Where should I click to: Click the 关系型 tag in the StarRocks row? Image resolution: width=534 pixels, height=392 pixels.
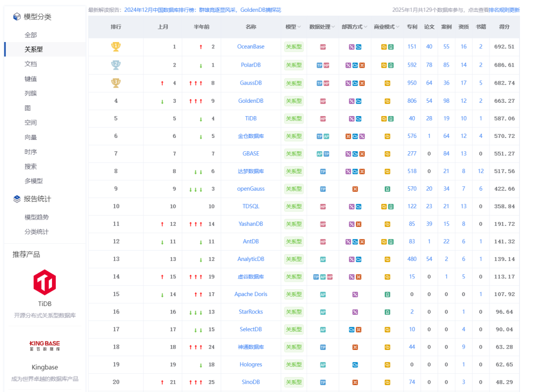(294, 312)
